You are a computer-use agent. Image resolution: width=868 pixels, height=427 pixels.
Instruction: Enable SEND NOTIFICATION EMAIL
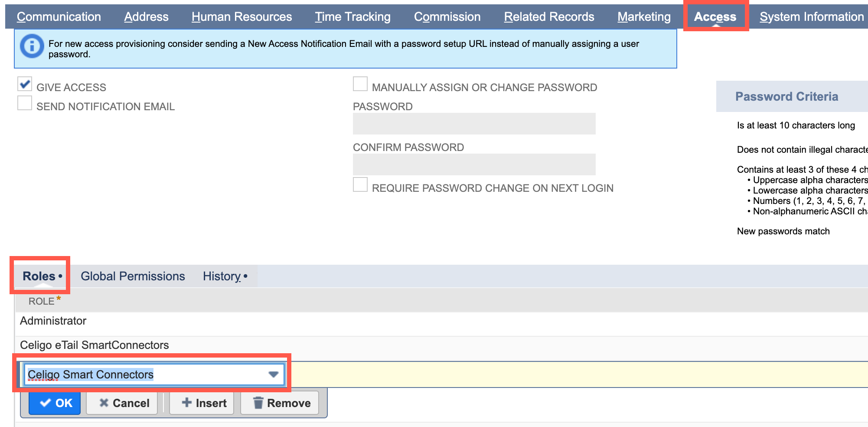24,103
